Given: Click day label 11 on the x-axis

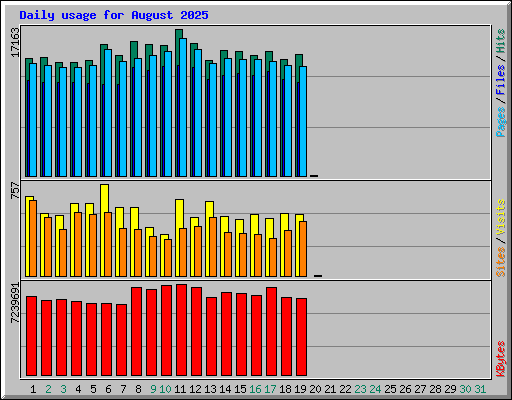Looking at the screenshot, I should (180, 389).
